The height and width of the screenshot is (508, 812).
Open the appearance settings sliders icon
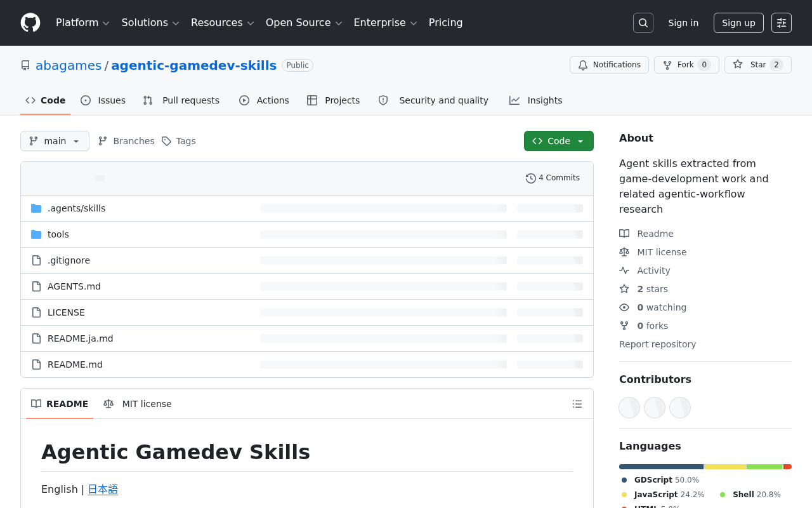coord(782,23)
